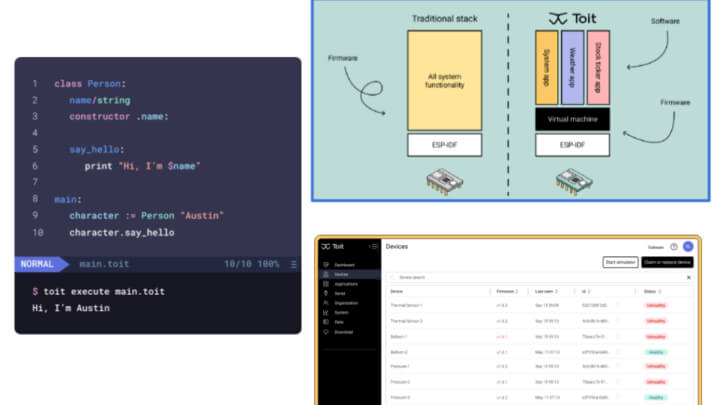
Task: Collapse the console sidebar with the menu icon
Action: pos(373,247)
